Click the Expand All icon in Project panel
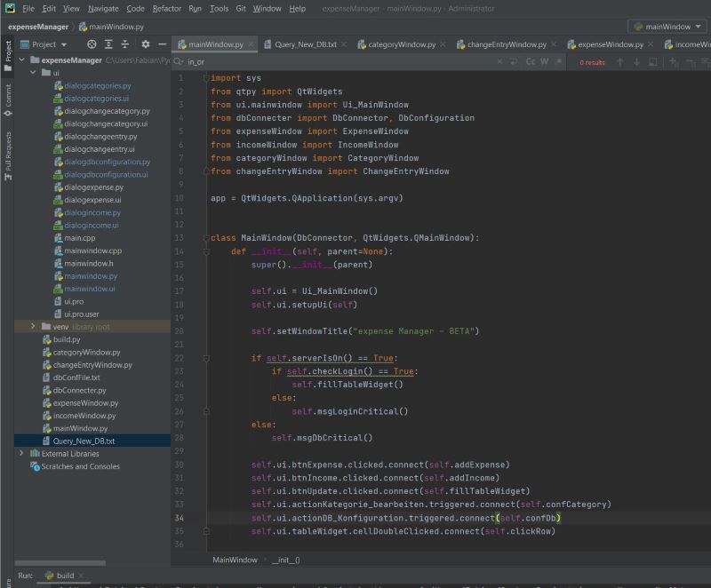The width and height of the screenshot is (711, 588). tap(109, 44)
